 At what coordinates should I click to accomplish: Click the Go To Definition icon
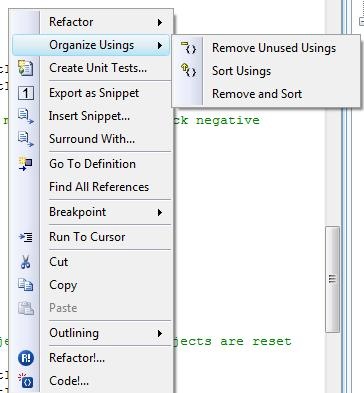pos(26,164)
